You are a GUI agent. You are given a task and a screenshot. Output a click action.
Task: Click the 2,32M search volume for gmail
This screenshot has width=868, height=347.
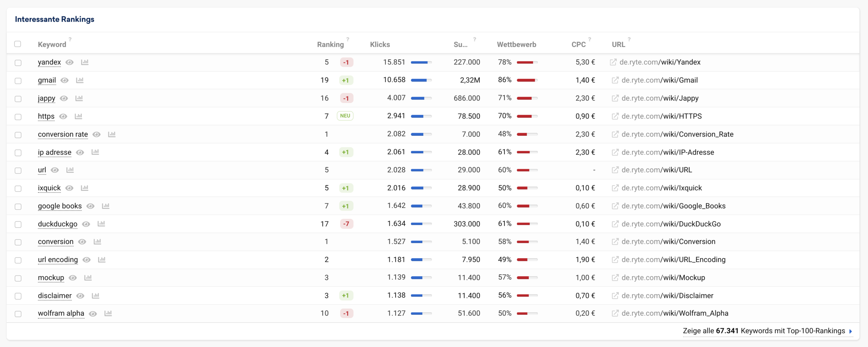470,80
